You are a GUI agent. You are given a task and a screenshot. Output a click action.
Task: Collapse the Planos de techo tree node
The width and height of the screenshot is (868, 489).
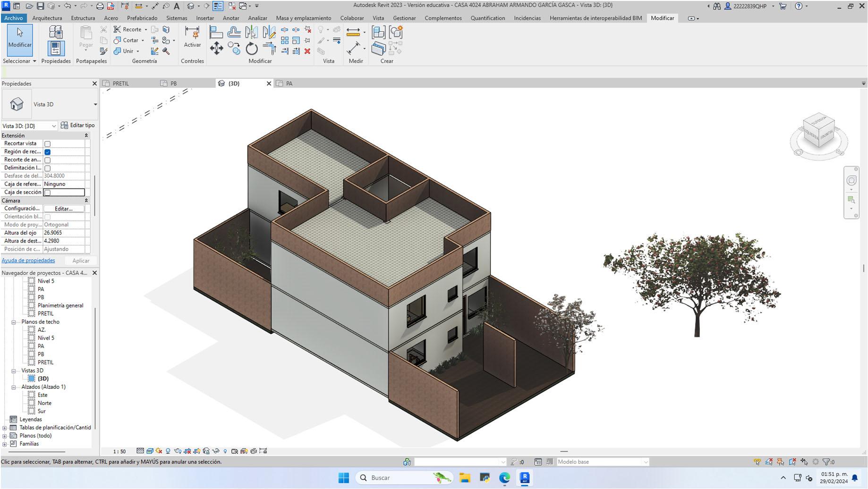click(x=14, y=322)
